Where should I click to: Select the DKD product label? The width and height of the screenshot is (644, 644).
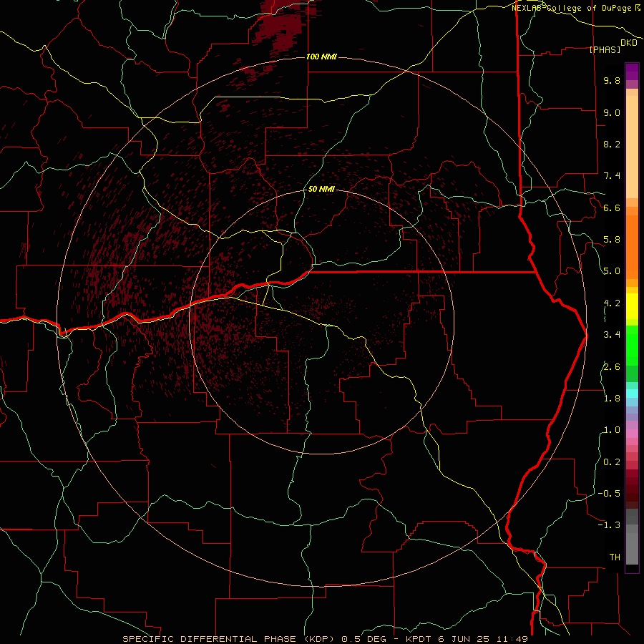coord(629,43)
